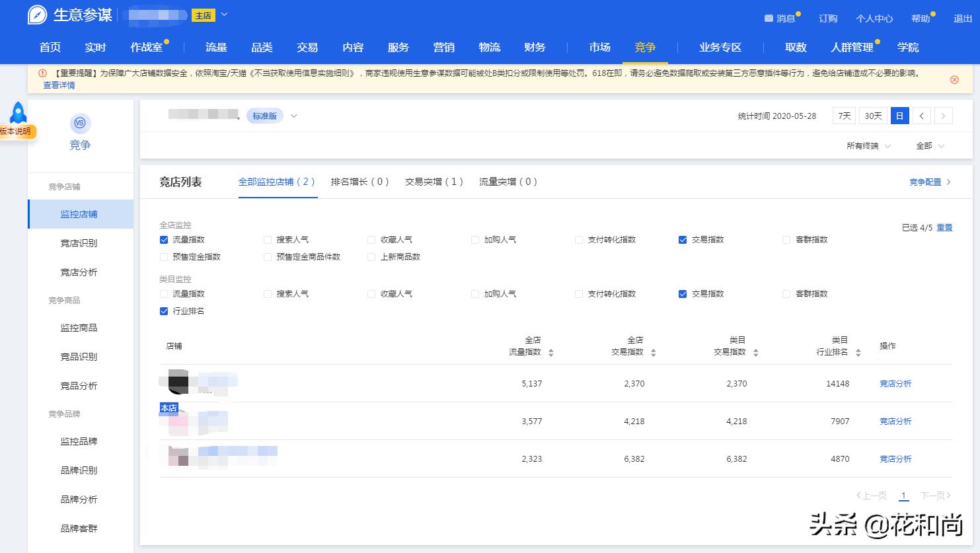Switch to the 交易突增 tab
This screenshot has width=980, height=553.
pos(433,181)
